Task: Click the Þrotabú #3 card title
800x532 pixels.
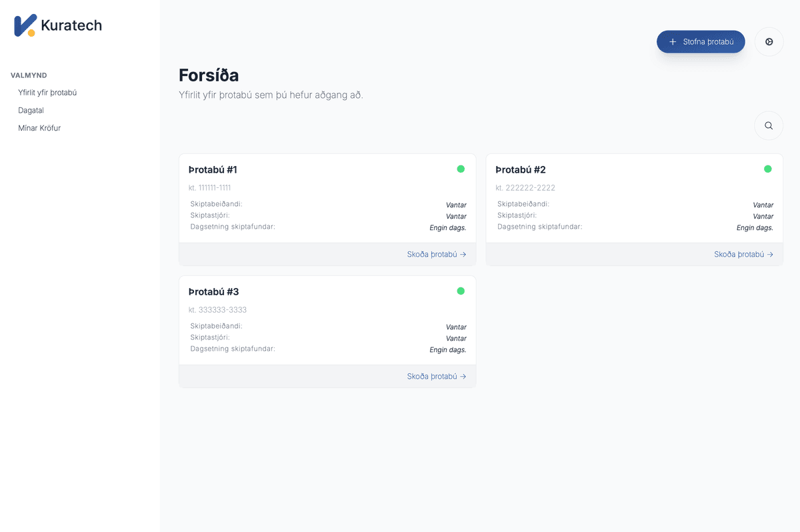Action: [x=213, y=292]
